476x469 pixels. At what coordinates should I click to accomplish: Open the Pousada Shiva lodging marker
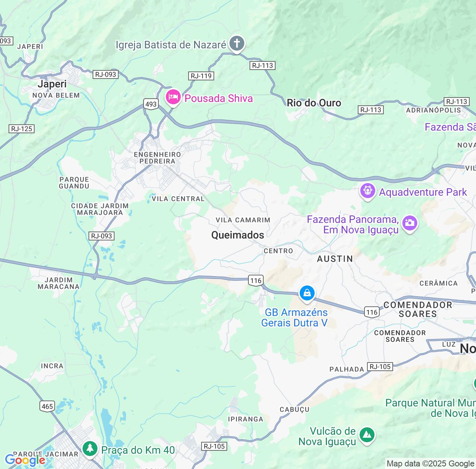point(173,98)
